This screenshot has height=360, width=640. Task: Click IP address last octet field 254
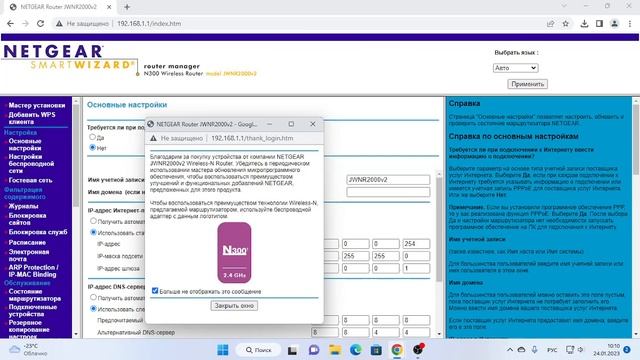tap(416, 244)
